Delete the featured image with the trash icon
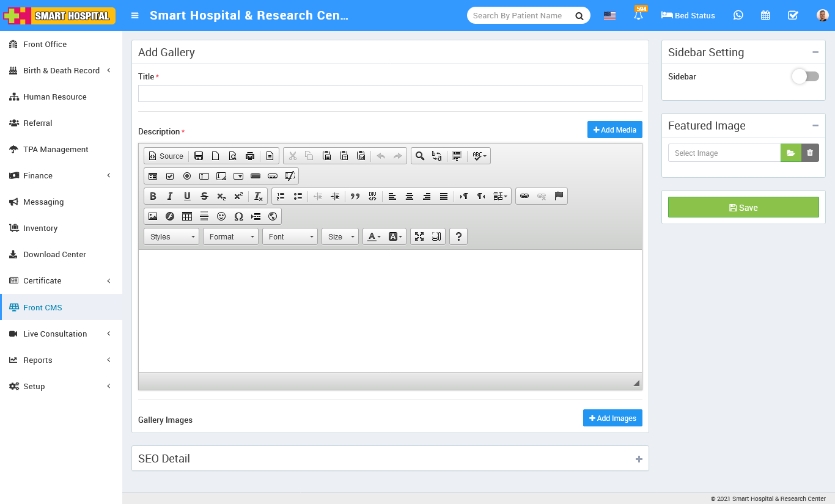 pos(810,153)
